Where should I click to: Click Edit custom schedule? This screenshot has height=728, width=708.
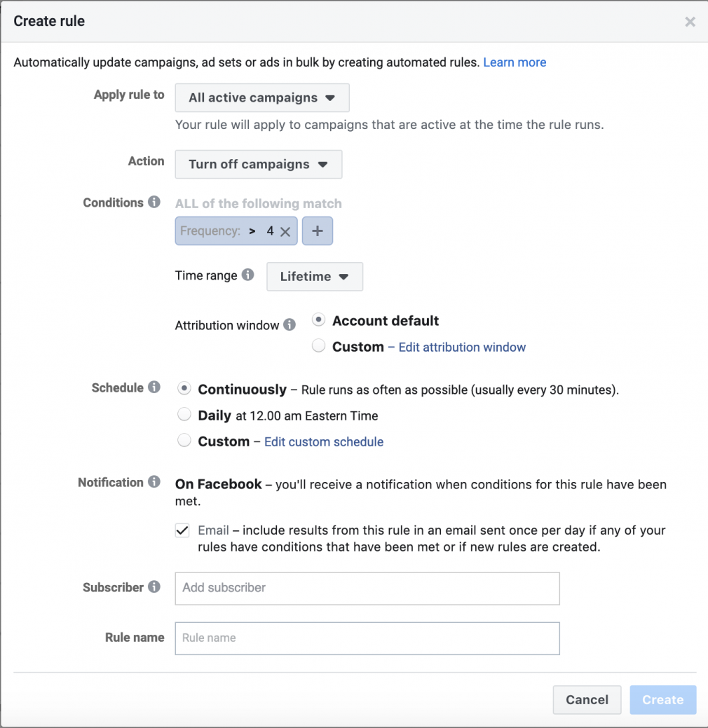point(323,441)
